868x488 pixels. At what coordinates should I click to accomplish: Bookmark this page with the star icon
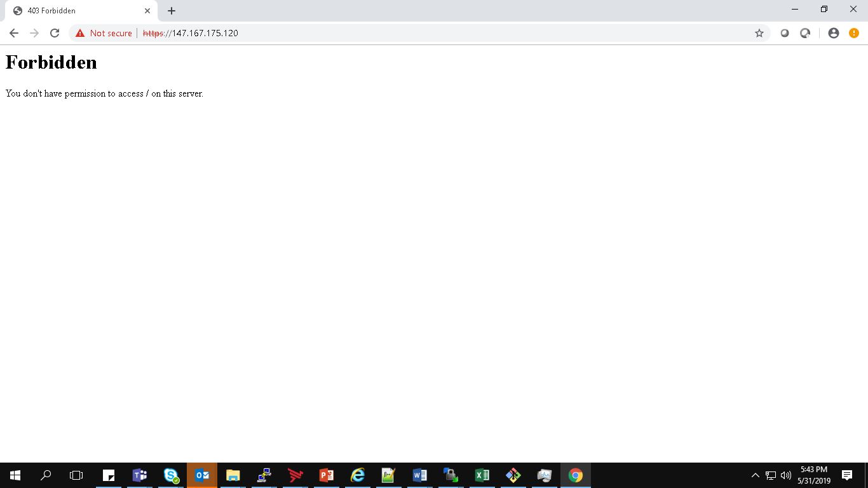click(759, 33)
